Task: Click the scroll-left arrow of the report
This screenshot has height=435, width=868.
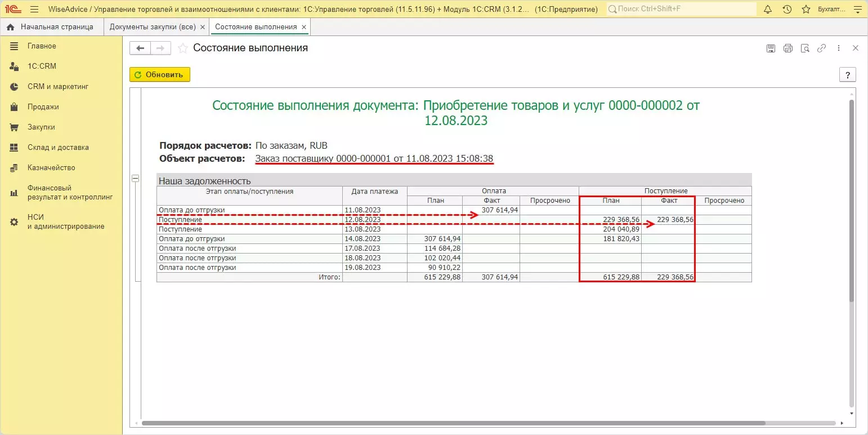Action: pos(135,423)
